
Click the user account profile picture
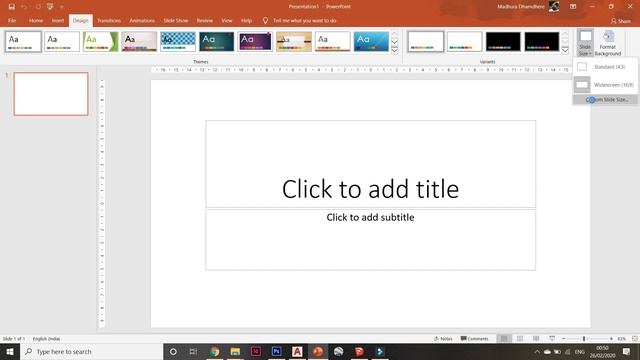tap(554, 6)
